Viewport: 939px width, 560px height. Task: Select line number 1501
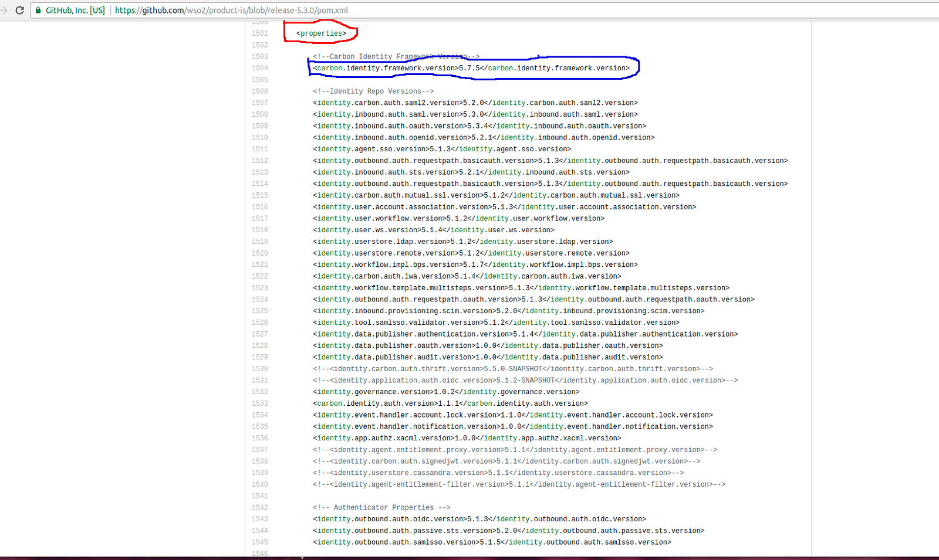click(x=260, y=34)
